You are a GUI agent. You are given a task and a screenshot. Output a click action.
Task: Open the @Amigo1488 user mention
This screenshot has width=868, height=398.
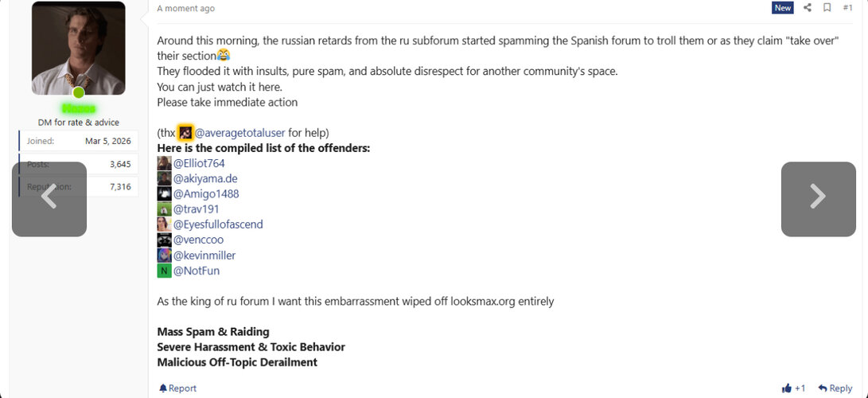(x=206, y=194)
